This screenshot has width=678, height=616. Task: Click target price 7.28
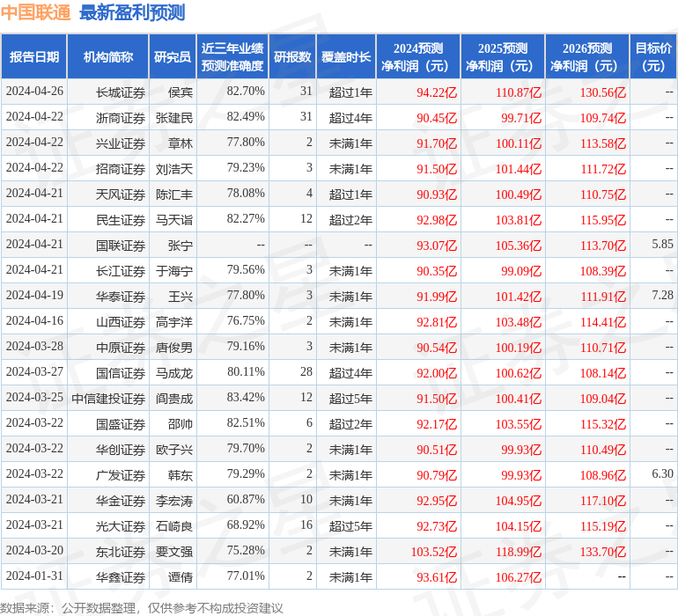[x=662, y=295]
